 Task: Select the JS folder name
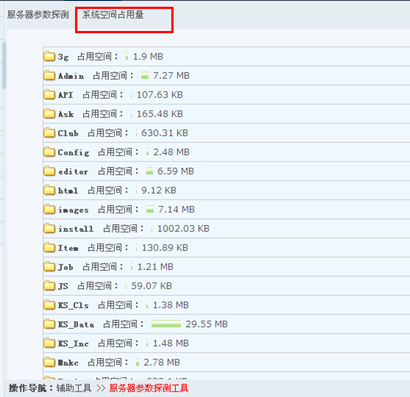pos(63,286)
